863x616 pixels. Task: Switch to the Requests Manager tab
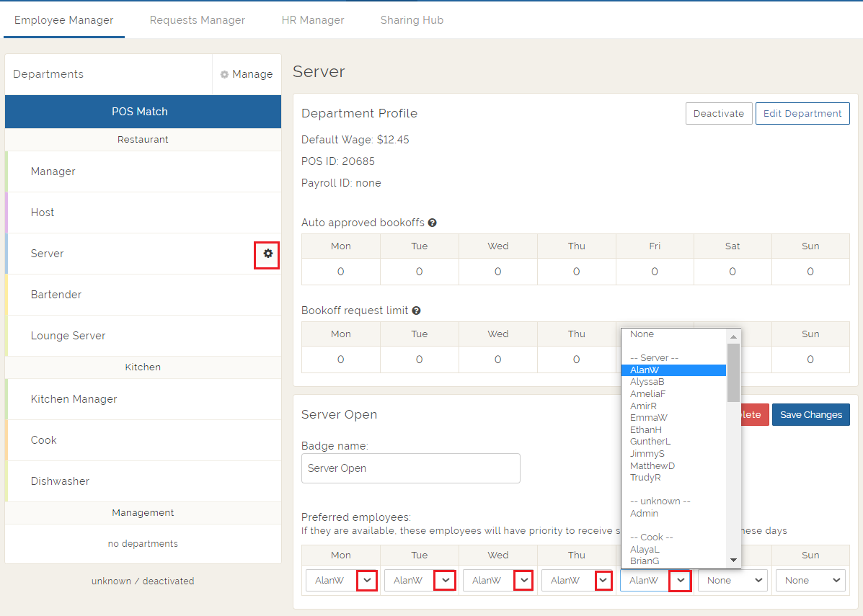pyautogui.click(x=197, y=20)
